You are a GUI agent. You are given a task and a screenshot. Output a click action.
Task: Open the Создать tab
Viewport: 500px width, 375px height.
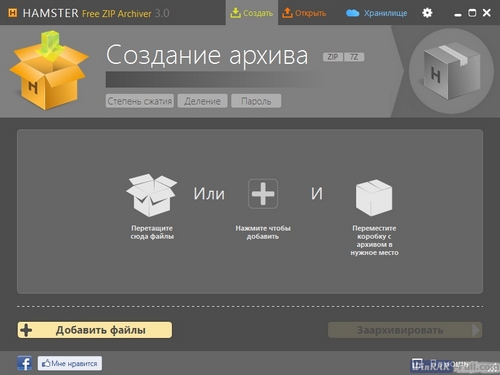pos(252,13)
